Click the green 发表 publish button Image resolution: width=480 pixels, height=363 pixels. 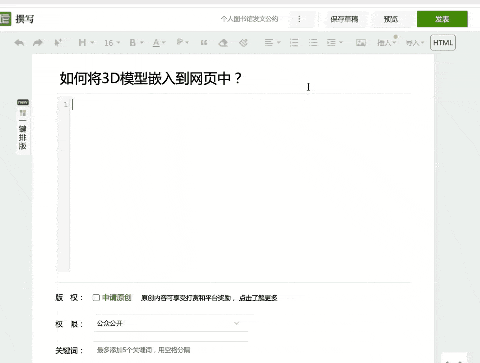pyautogui.click(x=442, y=19)
